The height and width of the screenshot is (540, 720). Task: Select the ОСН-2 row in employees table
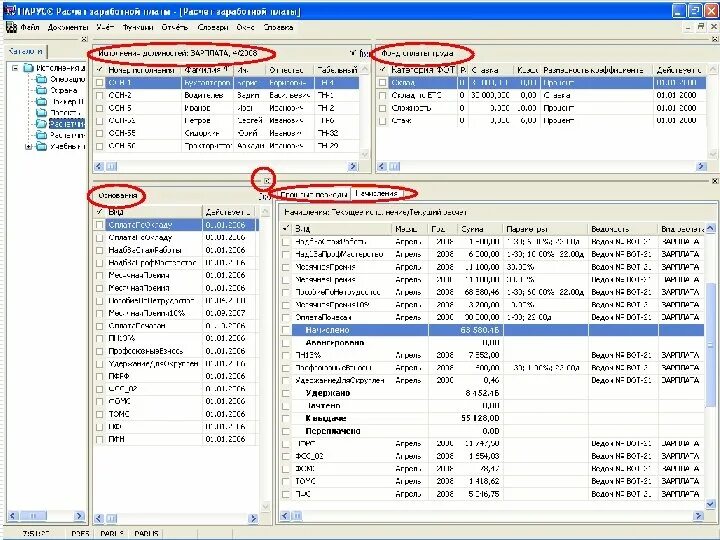[x=226, y=96]
